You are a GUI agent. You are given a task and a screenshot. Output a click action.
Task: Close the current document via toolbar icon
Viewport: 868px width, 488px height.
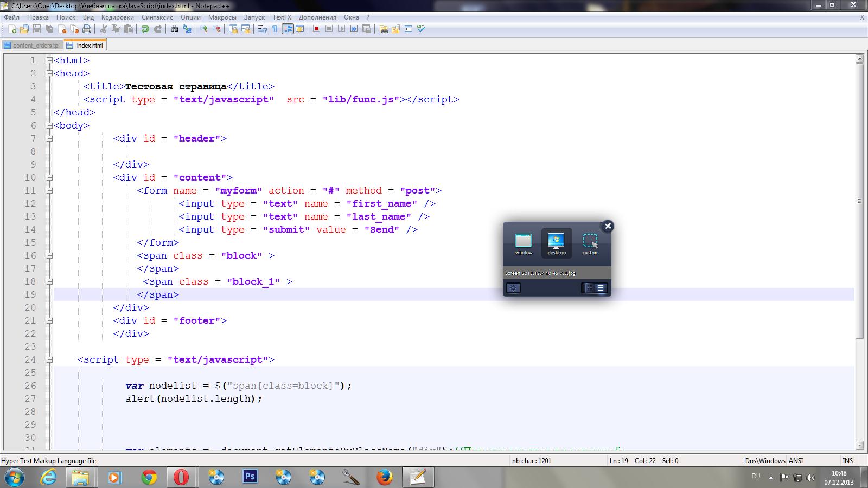[x=62, y=29]
